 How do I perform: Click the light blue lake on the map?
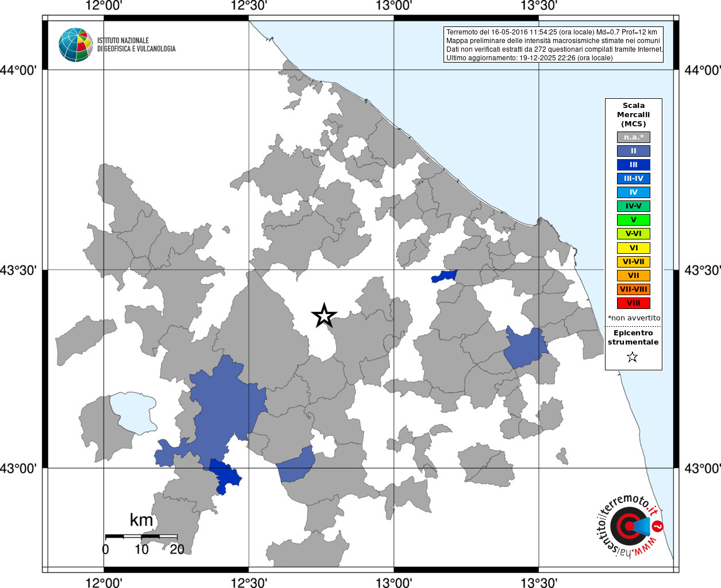pyautogui.click(x=134, y=412)
